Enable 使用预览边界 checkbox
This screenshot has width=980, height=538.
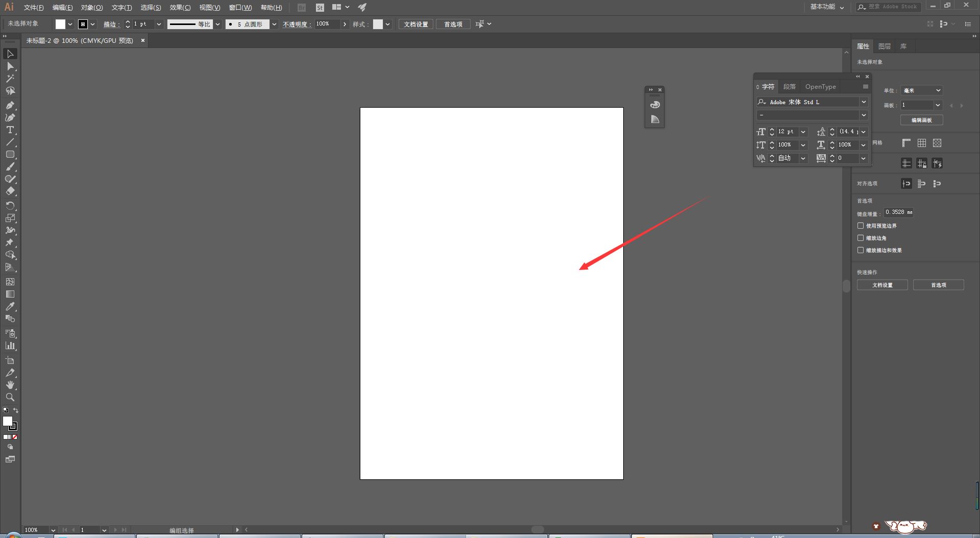(x=861, y=226)
